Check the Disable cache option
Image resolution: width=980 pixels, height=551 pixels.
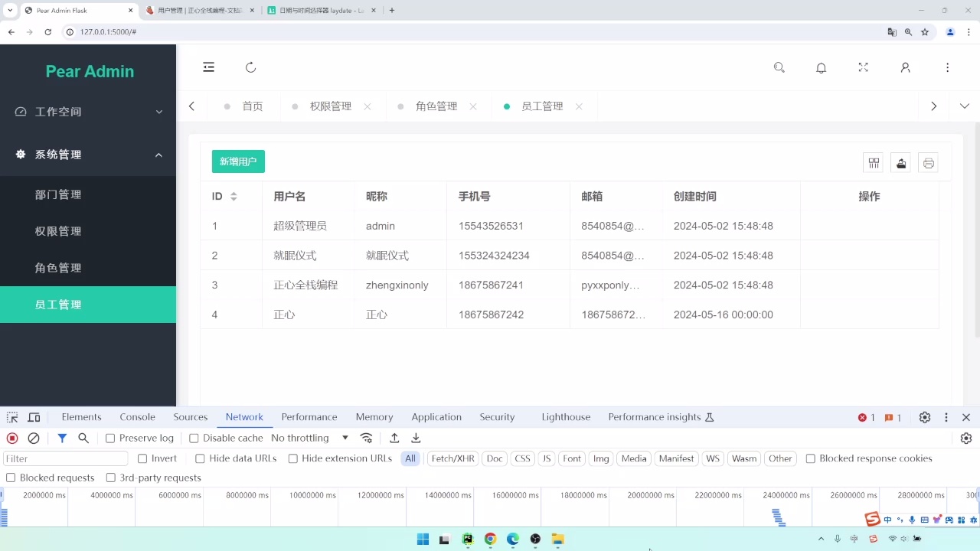click(194, 438)
